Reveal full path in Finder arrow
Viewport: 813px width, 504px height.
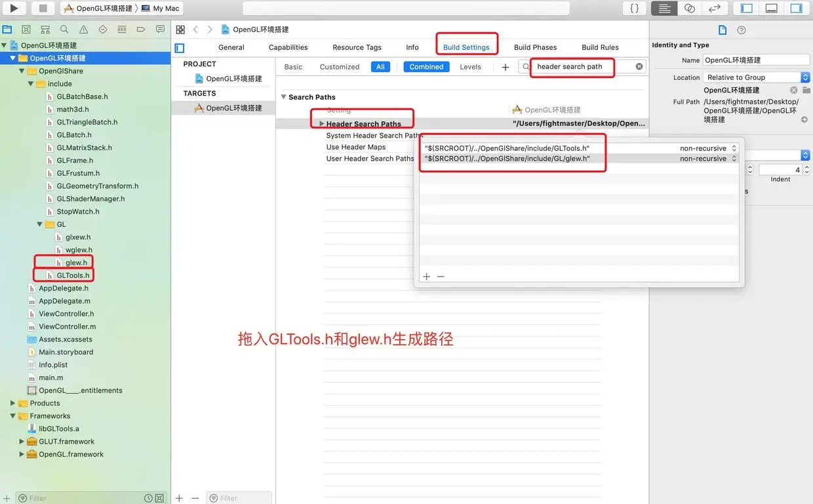pyautogui.click(x=804, y=120)
